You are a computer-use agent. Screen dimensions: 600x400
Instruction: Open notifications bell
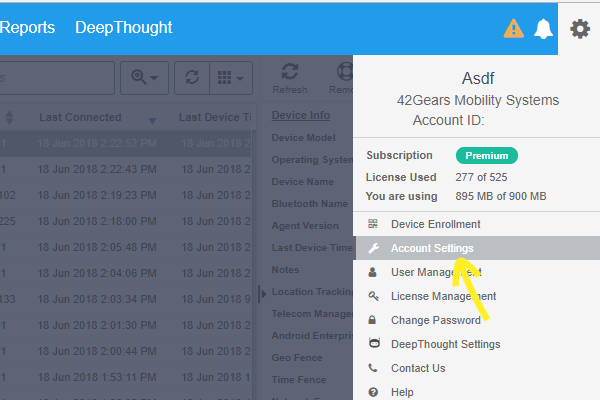coord(543,29)
